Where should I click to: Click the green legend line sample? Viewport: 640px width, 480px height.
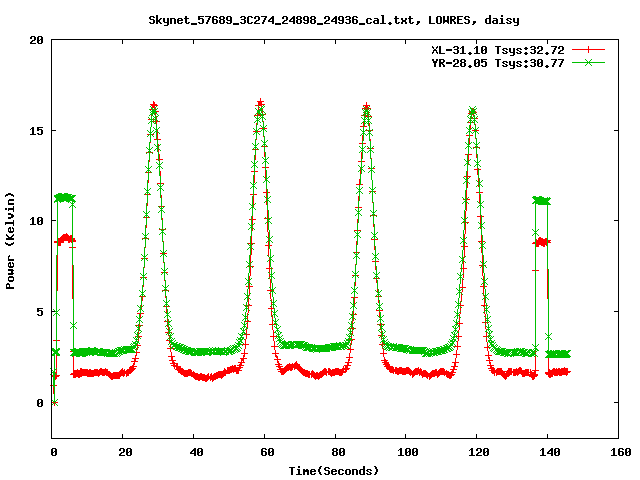[x=588, y=62]
